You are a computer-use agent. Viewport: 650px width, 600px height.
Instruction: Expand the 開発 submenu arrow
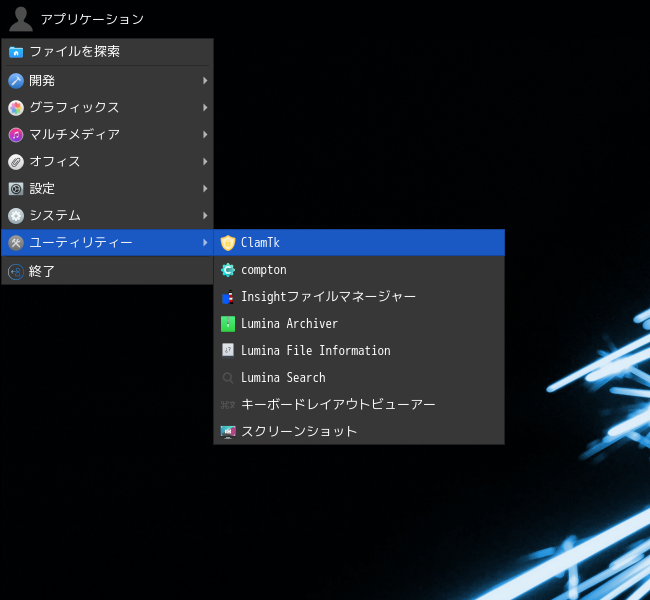coord(205,80)
